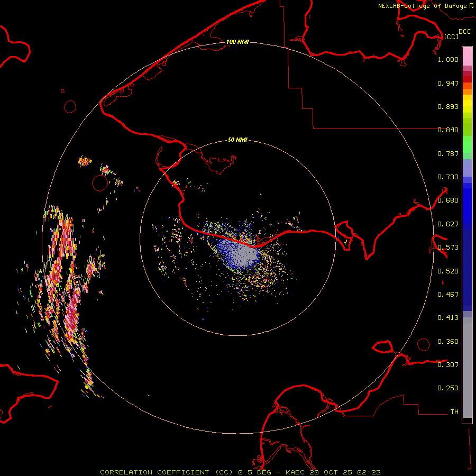Click the 0.680 color scale value

[x=448, y=200]
